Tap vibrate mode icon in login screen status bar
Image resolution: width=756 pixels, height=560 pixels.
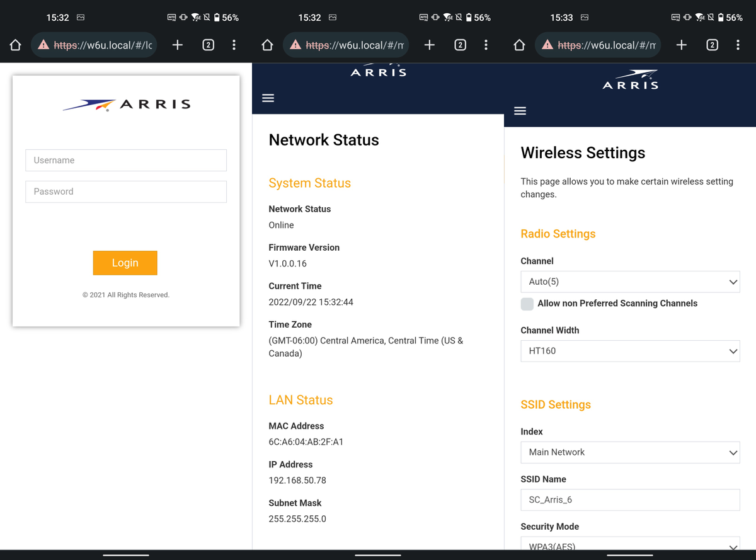coord(183,18)
